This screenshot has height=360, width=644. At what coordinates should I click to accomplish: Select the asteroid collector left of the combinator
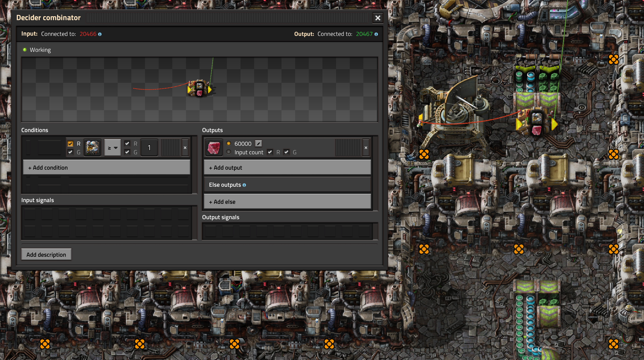click(455, 114)
